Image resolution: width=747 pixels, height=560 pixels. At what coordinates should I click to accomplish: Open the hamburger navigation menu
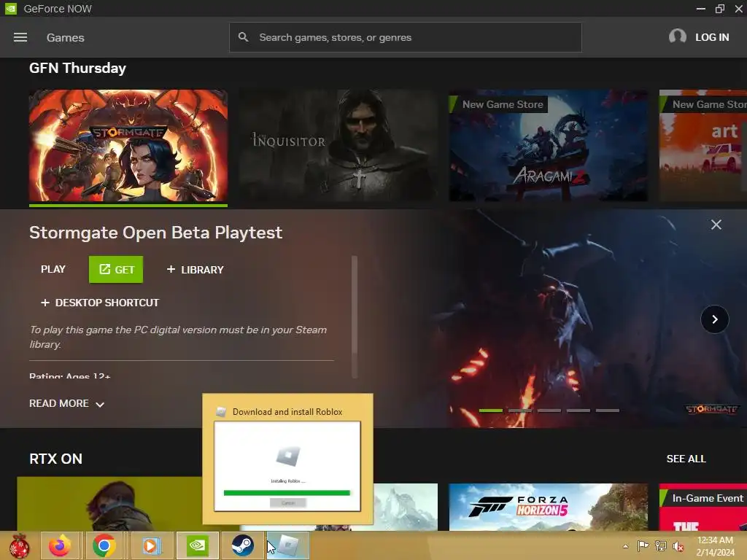coord(20,37)
